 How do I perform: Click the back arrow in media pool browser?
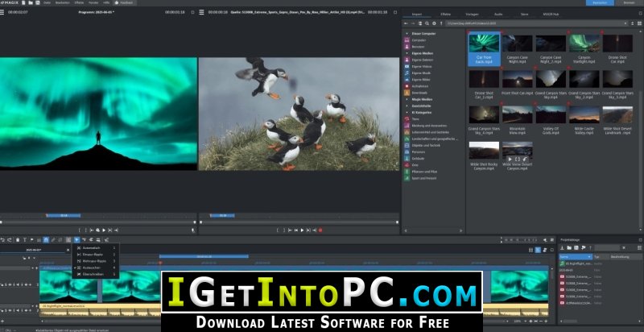406,23
